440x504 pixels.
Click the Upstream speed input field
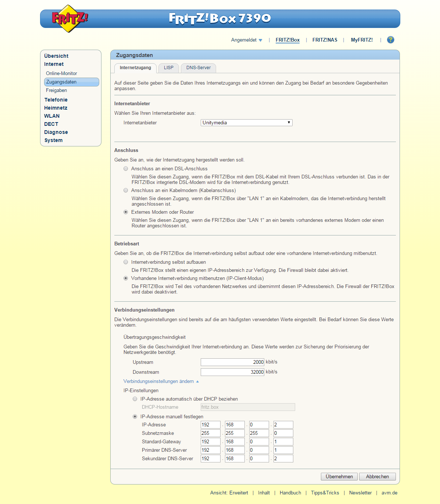pos(232,362)
